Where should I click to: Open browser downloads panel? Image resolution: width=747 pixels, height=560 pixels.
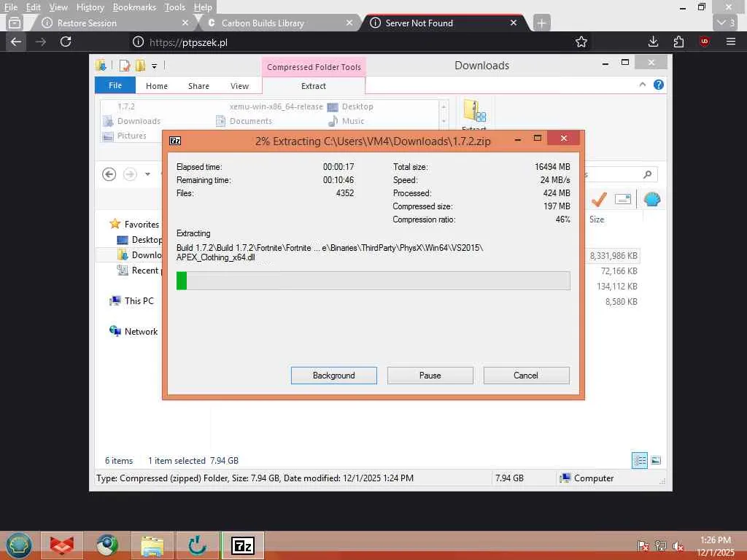653,42
